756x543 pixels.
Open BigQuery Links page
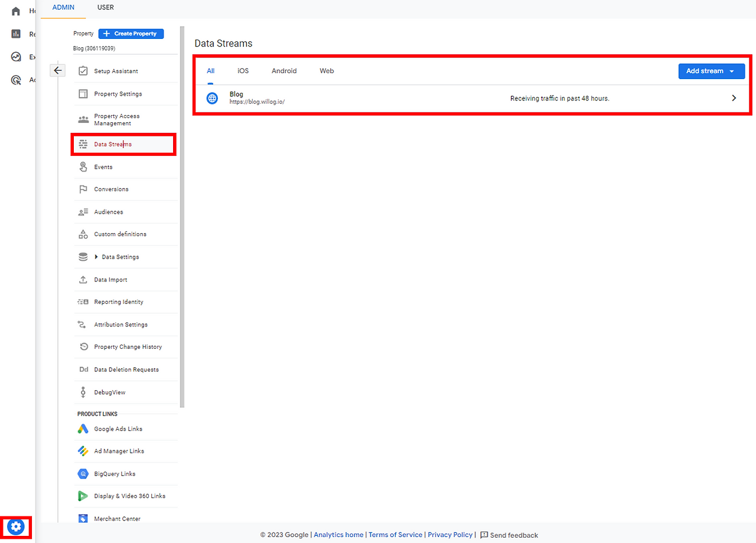click(126, 474)
